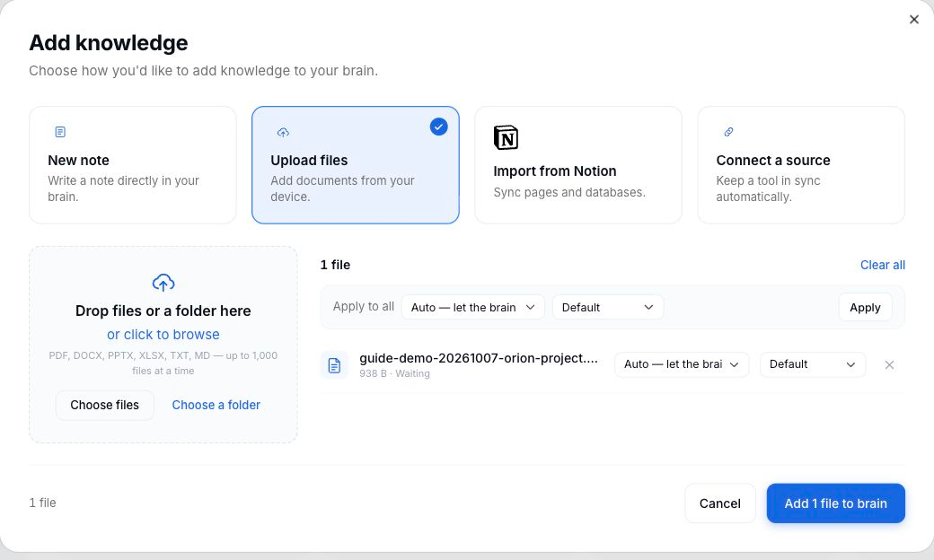Open Apply to all 'Auto — let the brain' dropdown
The height and width of the screenshot is (560, 934).
pos(473,307)
